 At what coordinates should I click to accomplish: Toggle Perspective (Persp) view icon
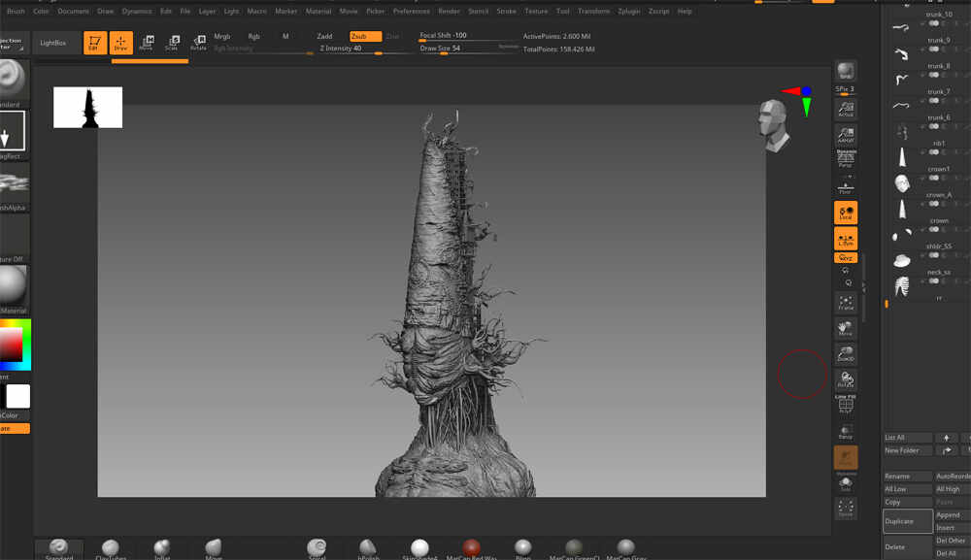pyautogui.click(x=846, y=159)
